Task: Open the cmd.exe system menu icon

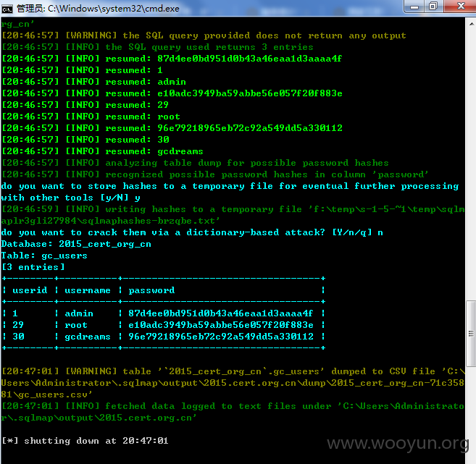Action: tap(7, 9)
